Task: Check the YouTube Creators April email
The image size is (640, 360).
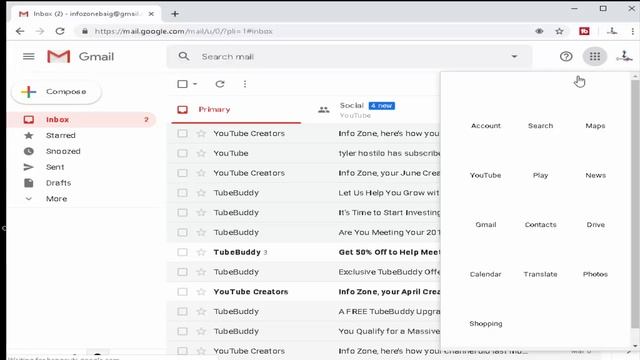Action: [x=182, y=292]
